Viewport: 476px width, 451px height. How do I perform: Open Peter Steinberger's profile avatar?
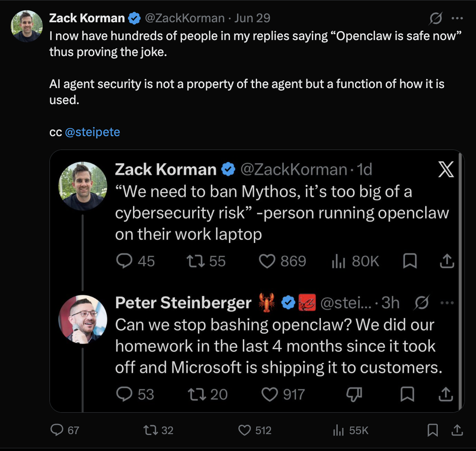pos(83,319)
